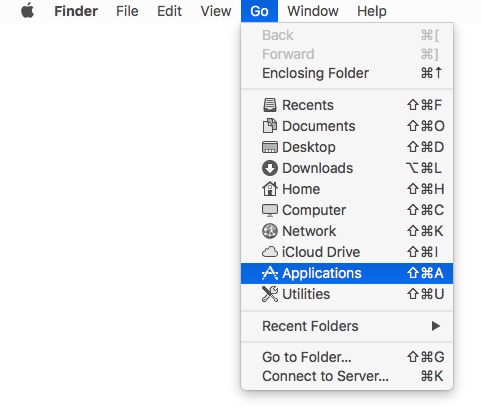Click the Documents pages icon
The image size is (481, 407).
pos(270,126)
